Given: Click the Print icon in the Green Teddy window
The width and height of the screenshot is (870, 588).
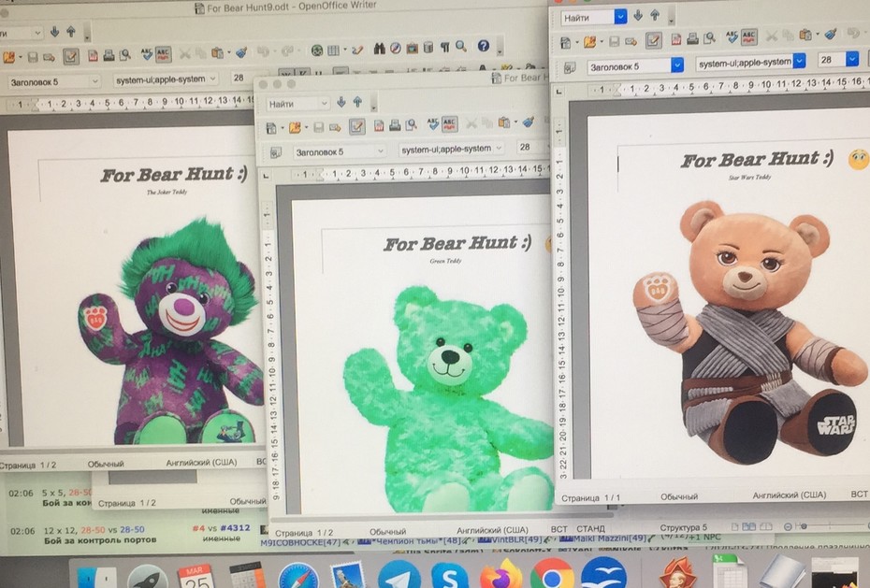Looking at the screenshot, I should [x=395, y=126].
